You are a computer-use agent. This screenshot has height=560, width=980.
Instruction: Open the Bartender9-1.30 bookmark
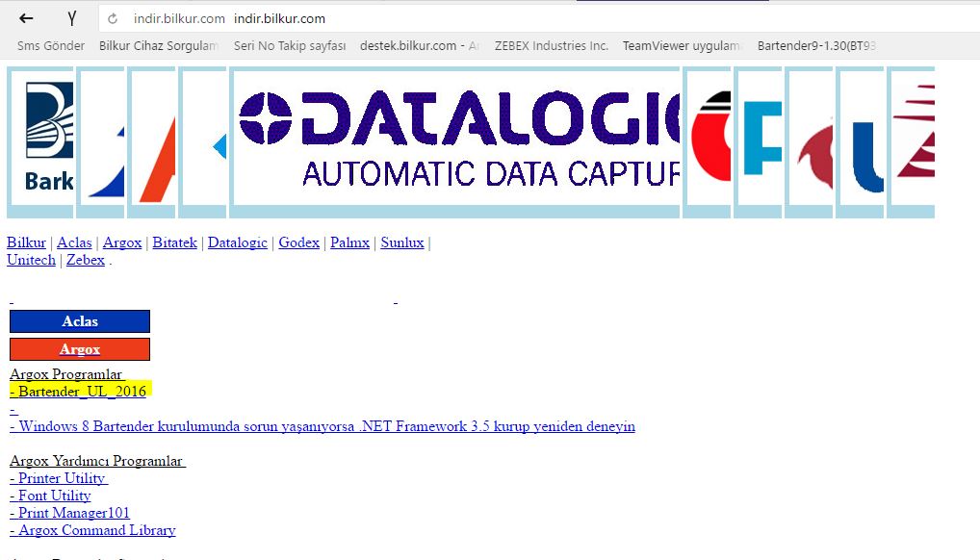click(816, 45)
